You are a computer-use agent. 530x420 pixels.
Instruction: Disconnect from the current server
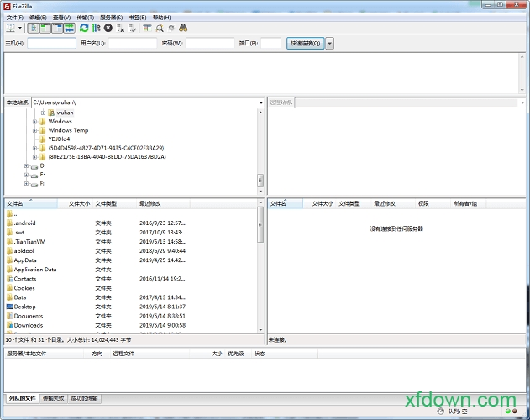[120, 28]
